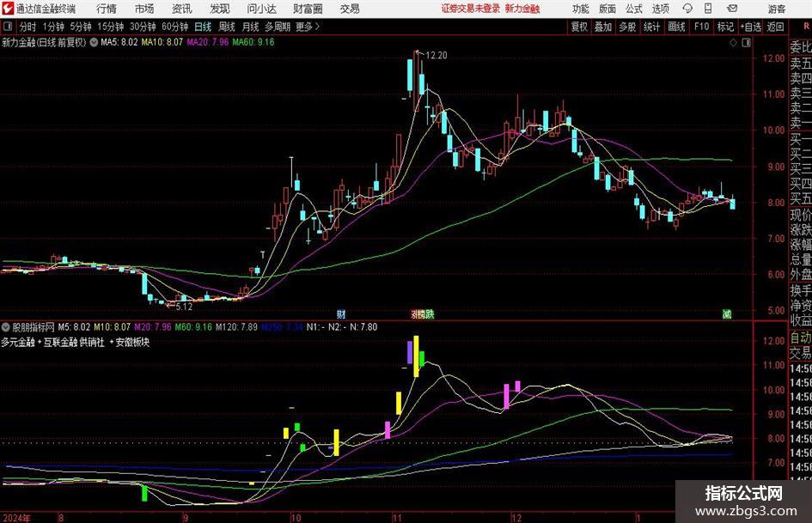
Task: Open the 问小达 menu
Action: pyautogui.click(x=261, y=9)
